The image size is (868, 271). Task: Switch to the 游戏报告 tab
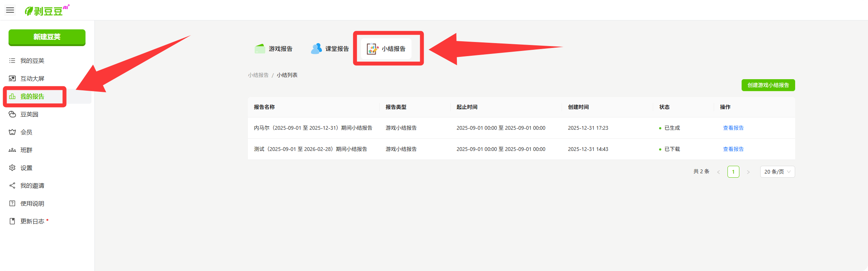click(x=274, y=49)
